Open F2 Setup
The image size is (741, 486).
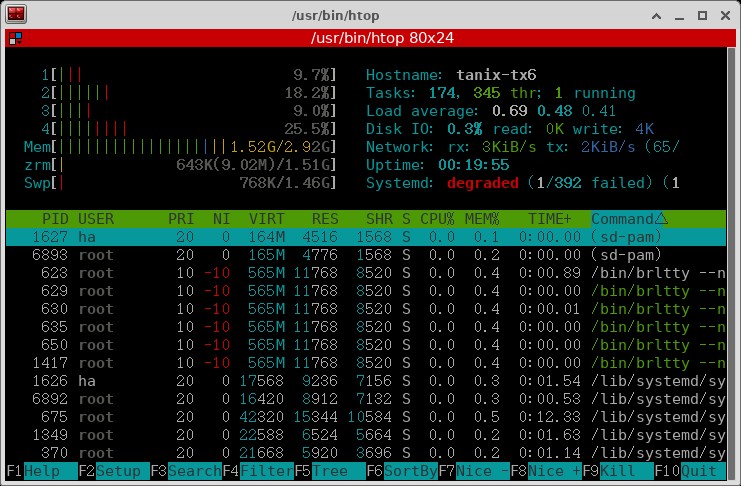point(114,471)
